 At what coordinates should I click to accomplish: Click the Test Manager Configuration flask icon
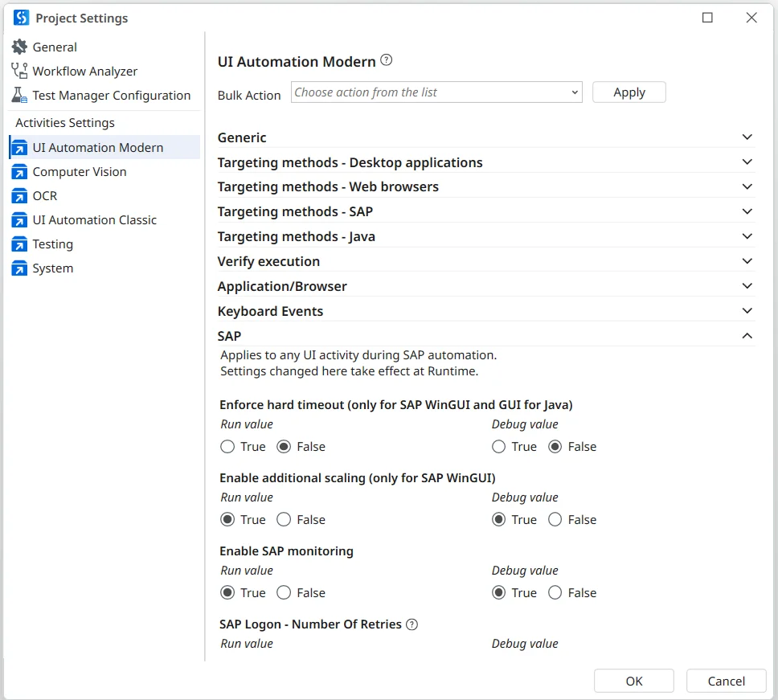[x=19, y=95]
